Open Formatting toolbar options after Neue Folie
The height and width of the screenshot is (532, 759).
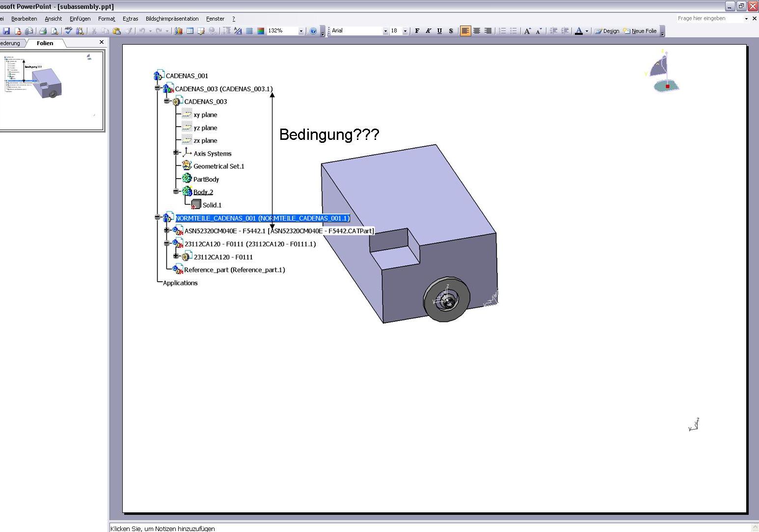coord(662,31)
